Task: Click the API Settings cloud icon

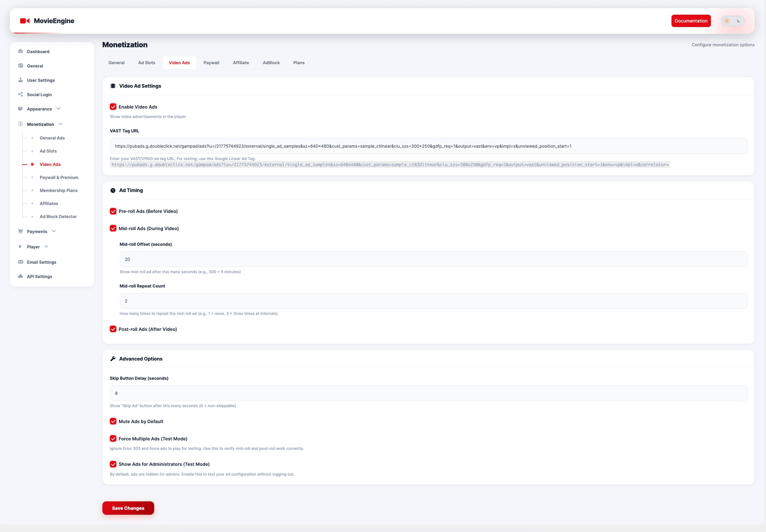Action: click(x=20, y=276)
